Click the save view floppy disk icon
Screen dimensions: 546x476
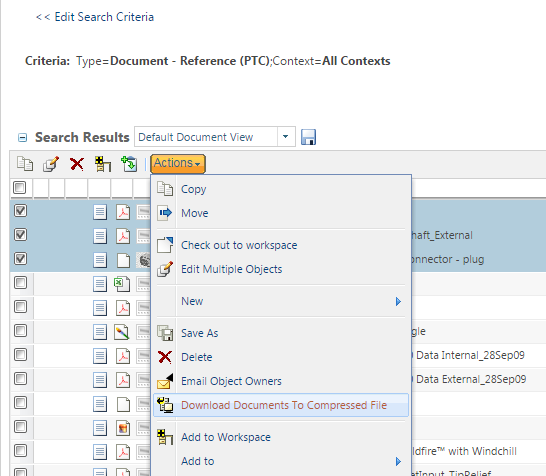point(308,137)
